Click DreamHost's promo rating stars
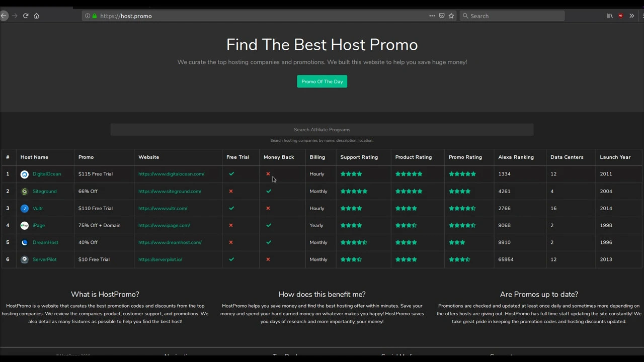This screenshot has height=362, width=644. point(457,242)
